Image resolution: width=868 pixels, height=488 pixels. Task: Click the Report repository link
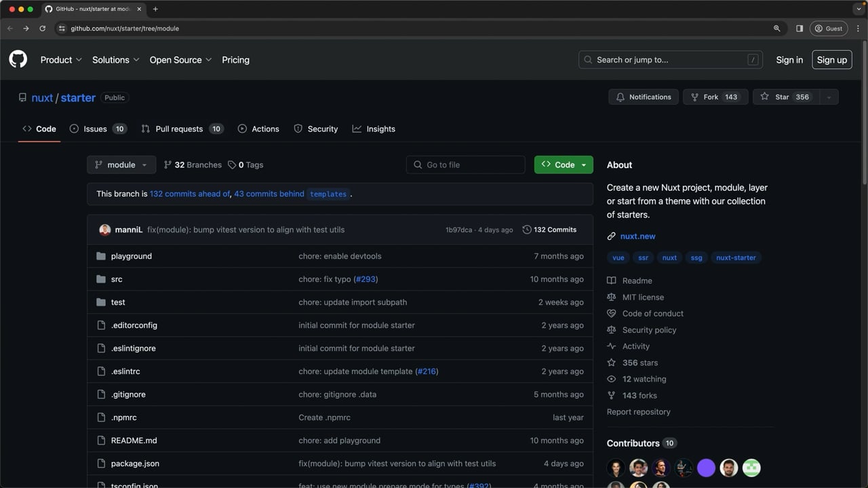(639, 412)
